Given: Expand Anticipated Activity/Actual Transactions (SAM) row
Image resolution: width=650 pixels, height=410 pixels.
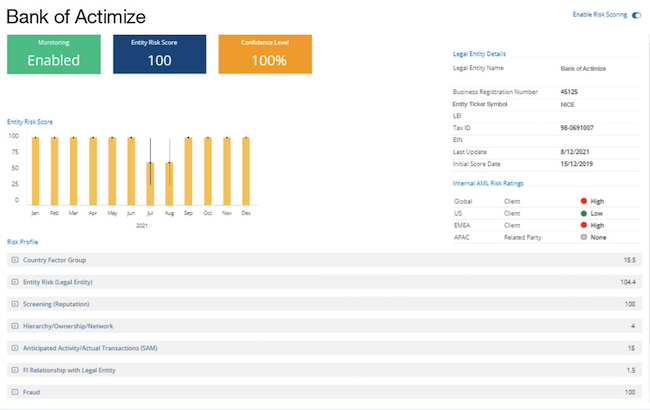Looking at the screenshot, I should point(15,347).
